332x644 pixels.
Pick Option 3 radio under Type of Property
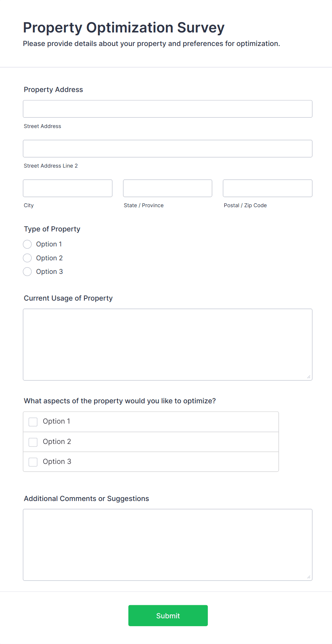pyautogui.click(x=27, y=272)
